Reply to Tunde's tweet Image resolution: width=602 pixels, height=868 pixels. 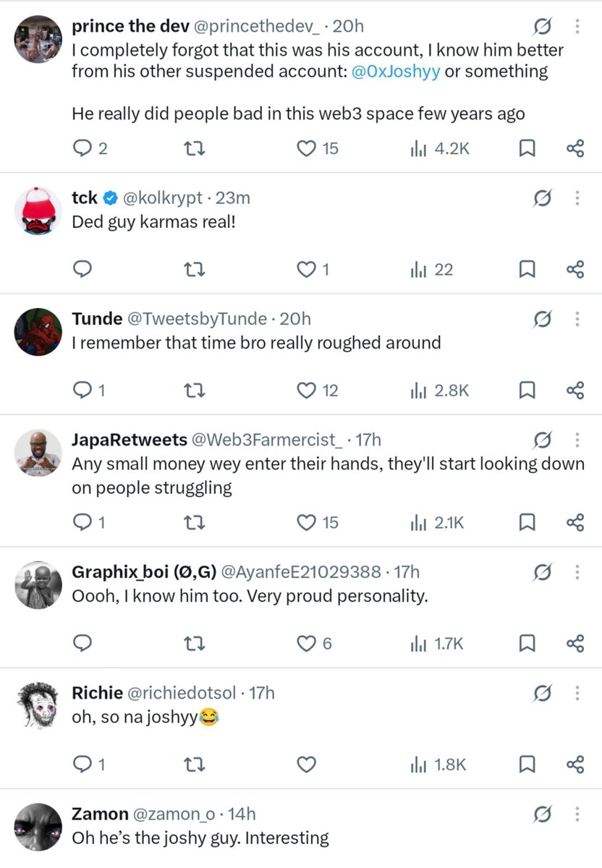84,391
